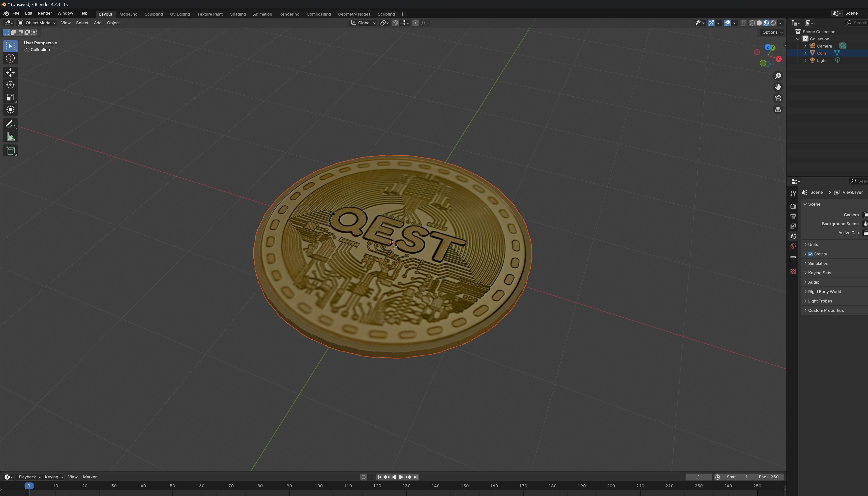Toggle X-ray mode

coord(743,23)
